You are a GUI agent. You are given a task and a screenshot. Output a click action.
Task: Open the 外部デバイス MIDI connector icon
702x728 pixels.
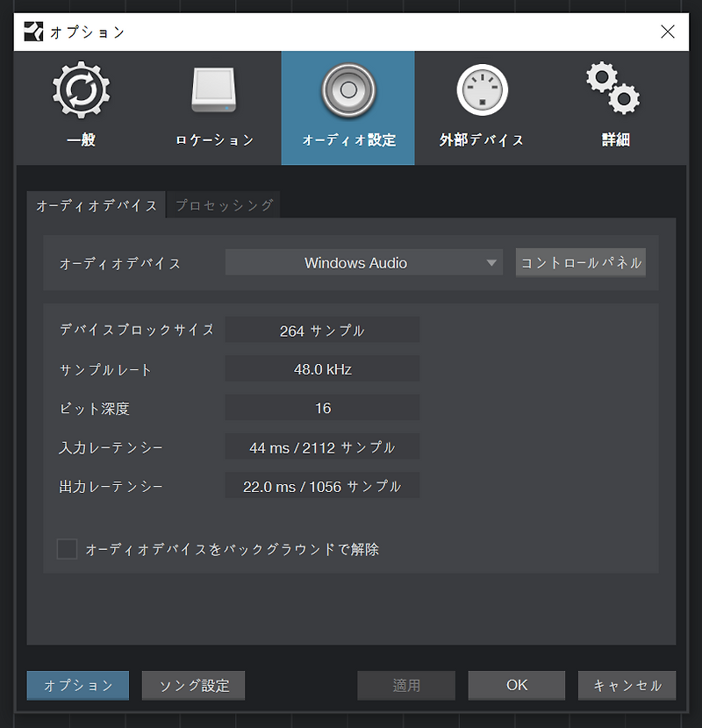tap(483, 90)
